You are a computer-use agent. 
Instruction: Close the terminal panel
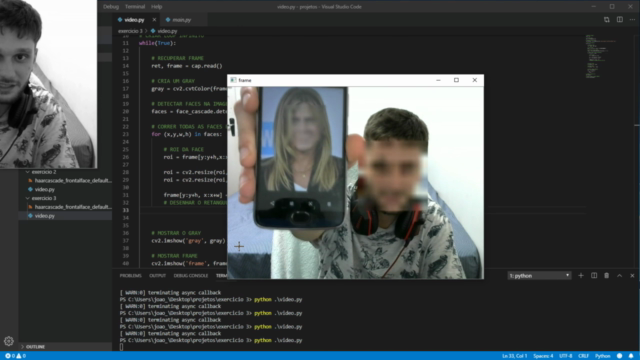[x=632, y=276]
